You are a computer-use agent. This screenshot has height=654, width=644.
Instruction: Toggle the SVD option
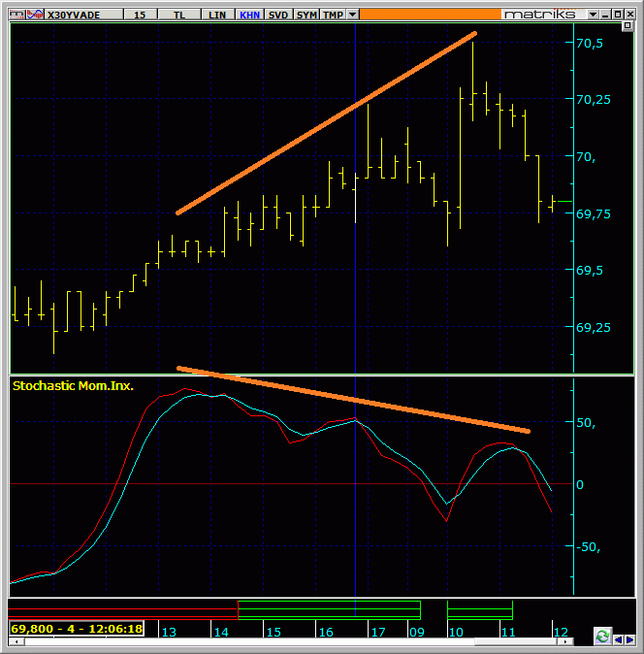click(278, 16)
